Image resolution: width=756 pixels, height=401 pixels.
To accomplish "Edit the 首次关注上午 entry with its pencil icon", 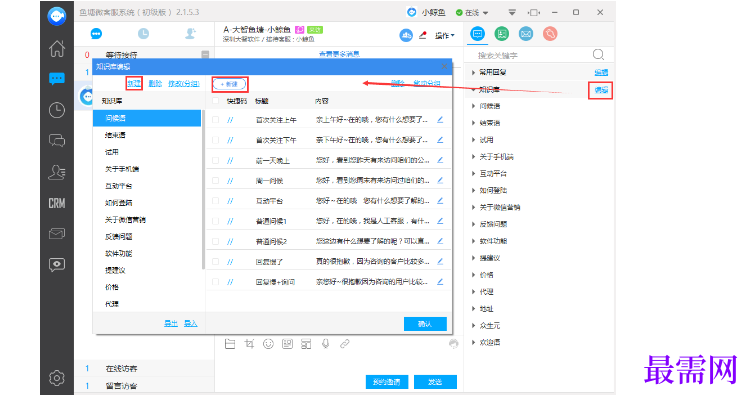I will pos(440,120).
